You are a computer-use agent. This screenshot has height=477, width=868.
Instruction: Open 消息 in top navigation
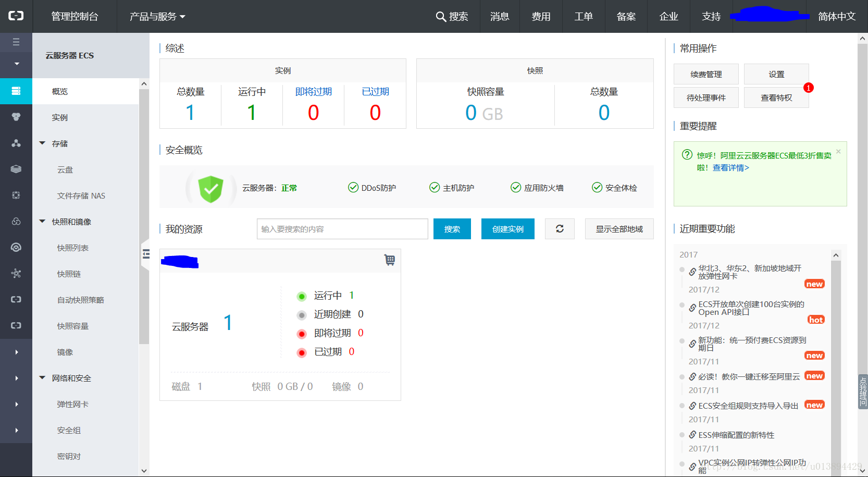tap(500, 17)
